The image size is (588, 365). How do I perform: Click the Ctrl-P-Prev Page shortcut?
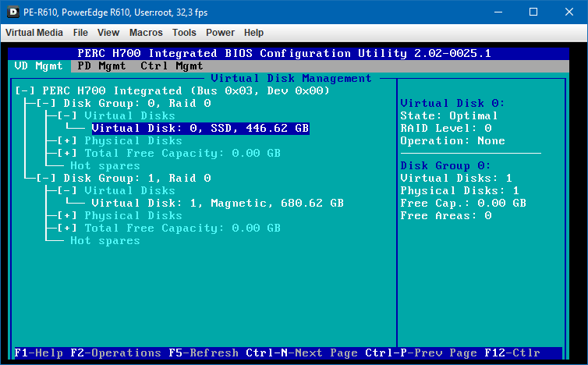click(x=421, y=353)
